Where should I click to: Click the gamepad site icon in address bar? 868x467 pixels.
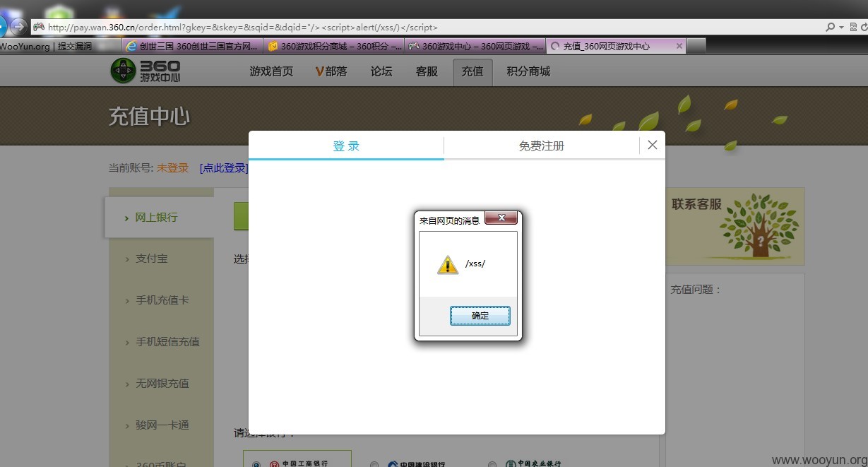[39, 27]
